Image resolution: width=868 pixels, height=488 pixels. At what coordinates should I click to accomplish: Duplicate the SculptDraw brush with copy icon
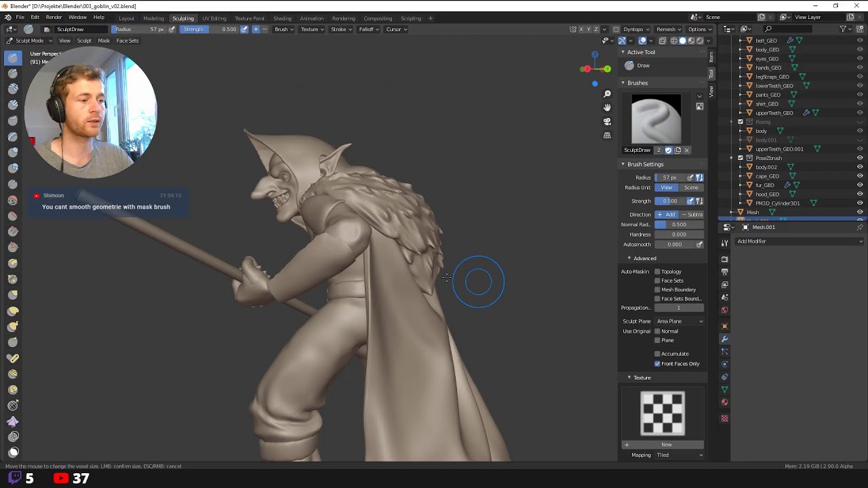(x=677, y=150)
